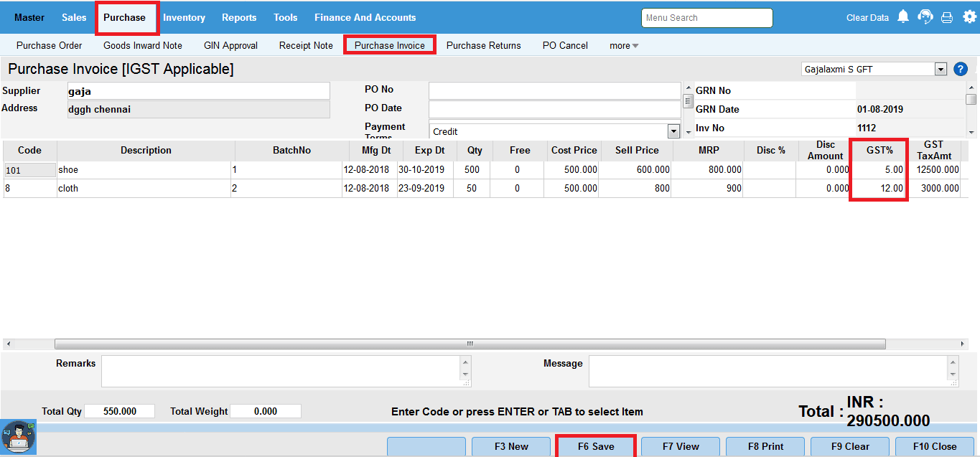Open settings via the gear icon
The height and width of the screenshot is (457, 980).
click(x=969, y=17)
